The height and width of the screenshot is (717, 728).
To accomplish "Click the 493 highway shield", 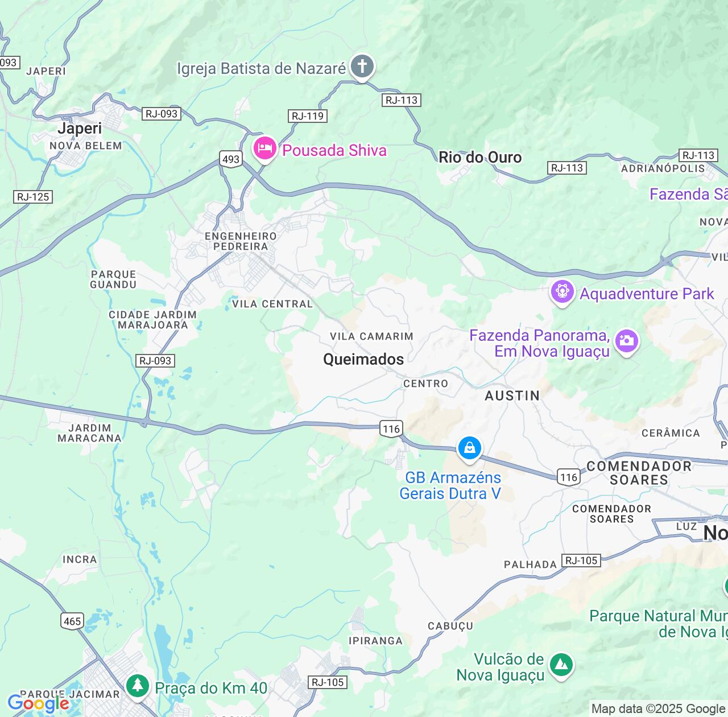I will tap(231, 159).
